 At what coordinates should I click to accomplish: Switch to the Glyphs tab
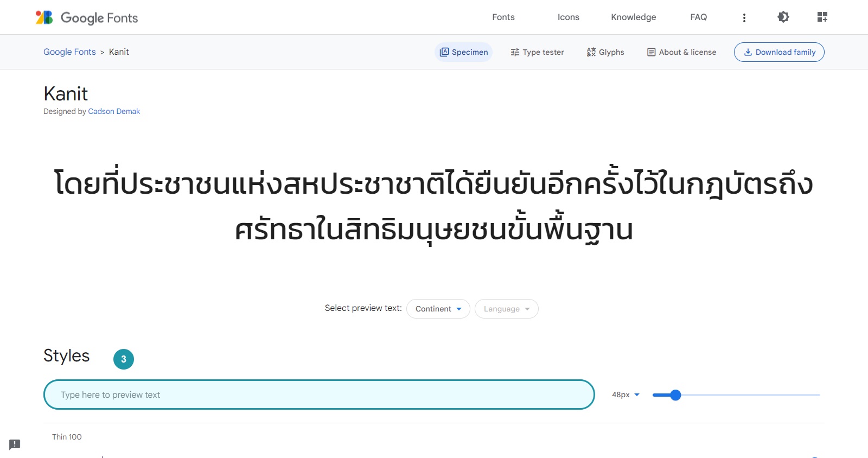[x=605, y=52]
